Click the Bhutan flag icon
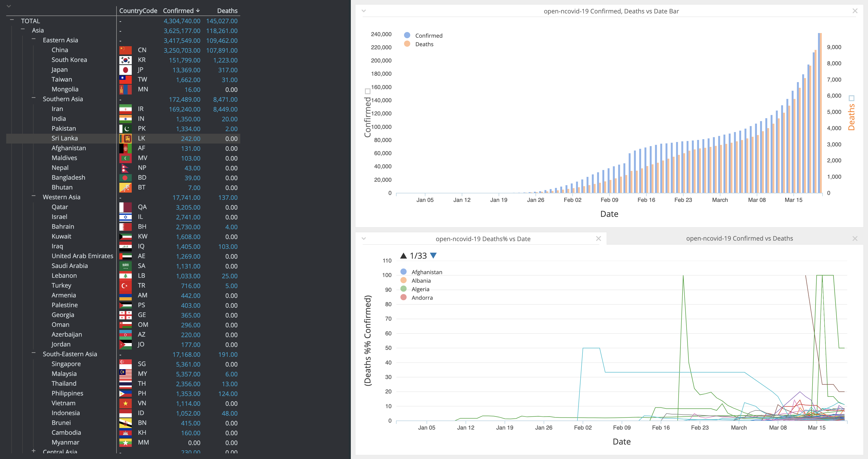The height and width of the screenshot is (459, 868). point(125,188)
